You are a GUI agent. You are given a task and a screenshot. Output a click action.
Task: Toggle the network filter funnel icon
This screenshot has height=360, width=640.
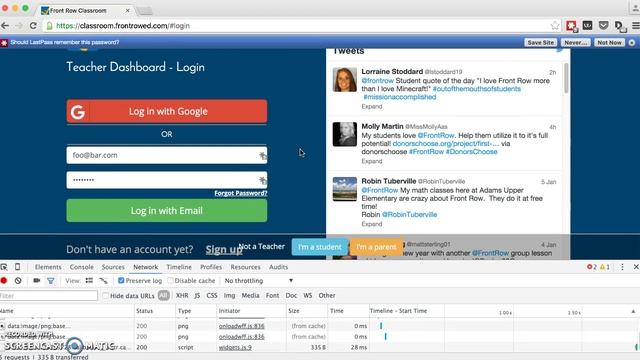(51, 281)
